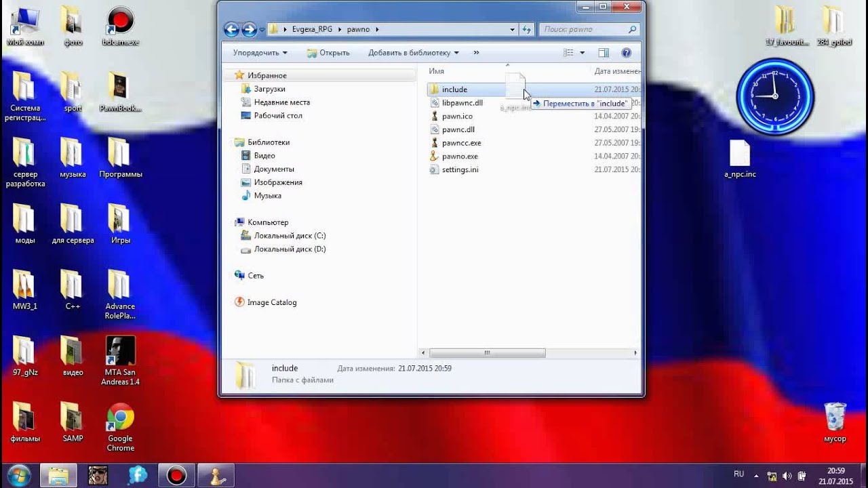The image size is (868, 488).
Task: Click the Evgexa_RPG breadcrumb in address bar
Action: pyautogui.click(x=312, y=29)
